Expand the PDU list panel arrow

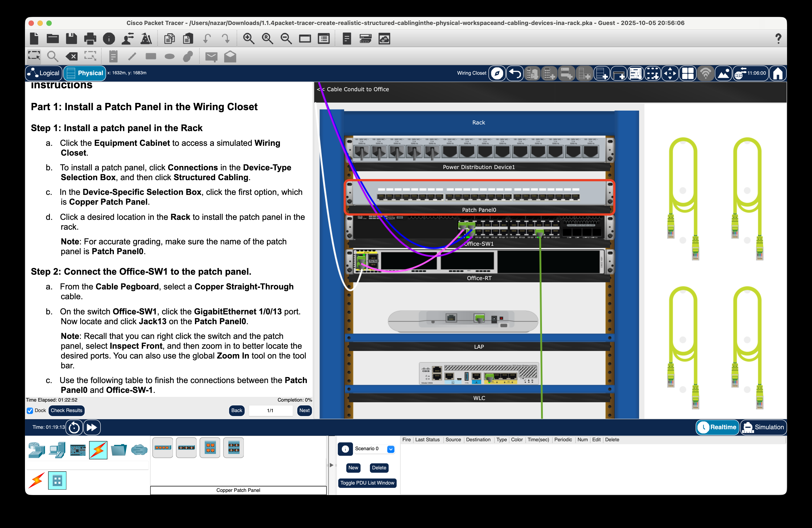pyautogui.click(x=331, y=465)
